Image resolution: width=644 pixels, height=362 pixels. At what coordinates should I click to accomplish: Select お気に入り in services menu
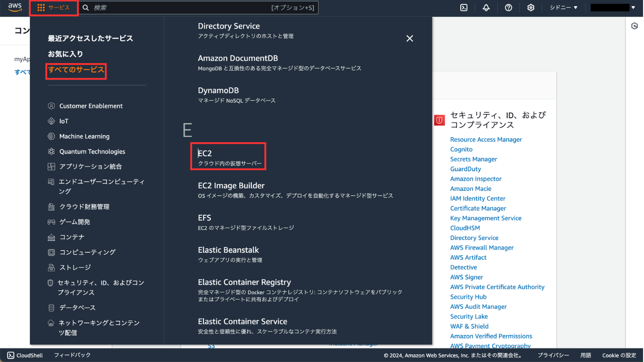(65, 54)
